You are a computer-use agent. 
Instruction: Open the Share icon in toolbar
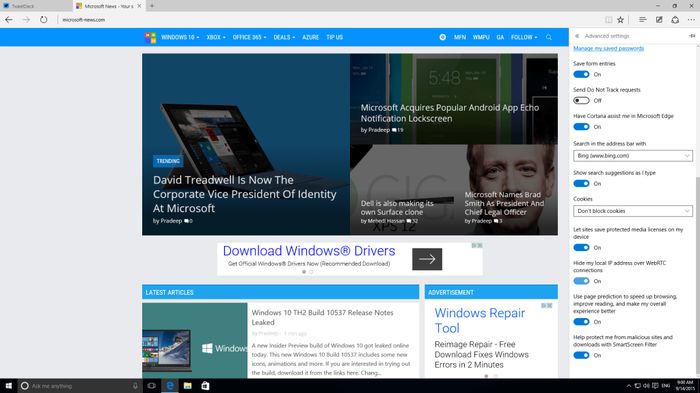point(675,20)
